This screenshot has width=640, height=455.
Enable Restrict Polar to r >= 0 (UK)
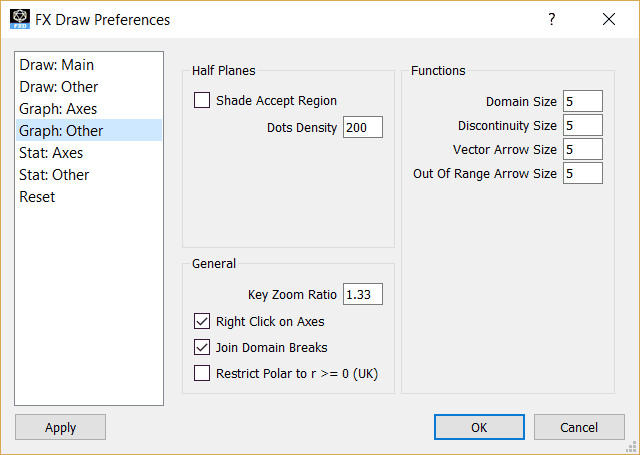coord(202,373)
